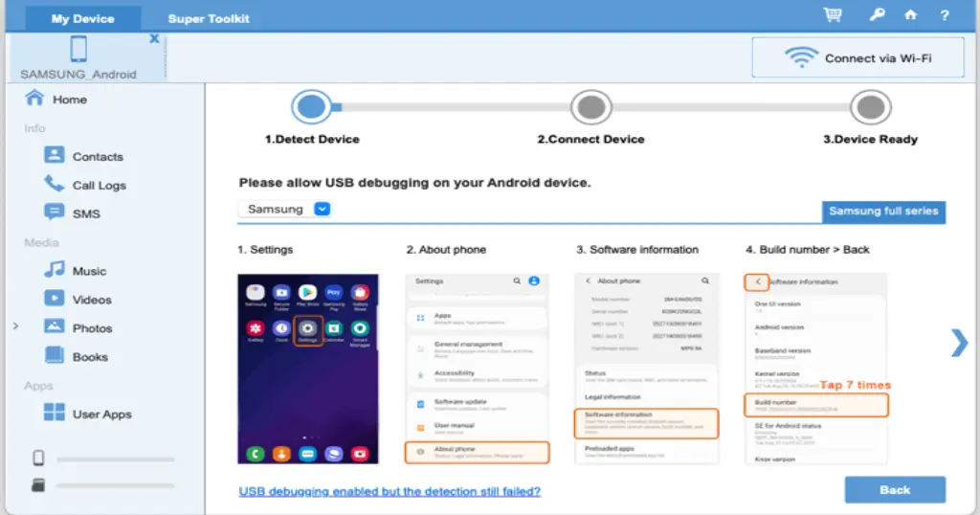
Task: Show next instruction steps with right chevron
Action: click(959, 343)
